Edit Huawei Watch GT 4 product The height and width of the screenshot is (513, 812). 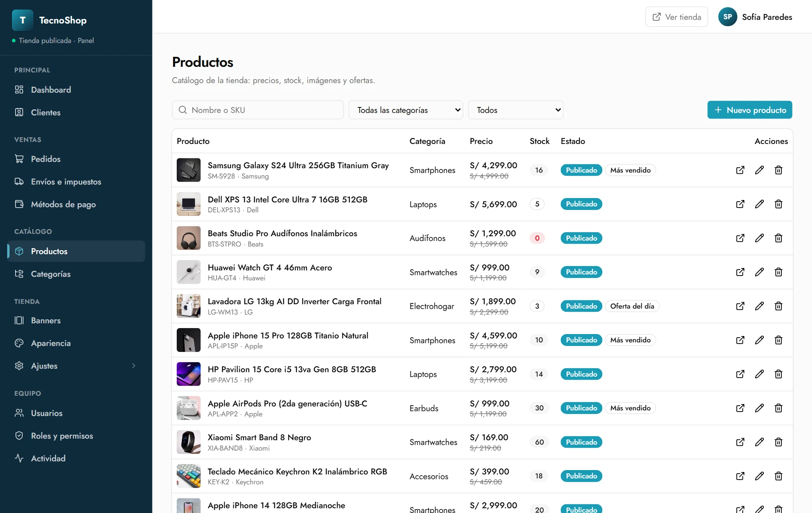pyautogui.click(x=759, y=272)
